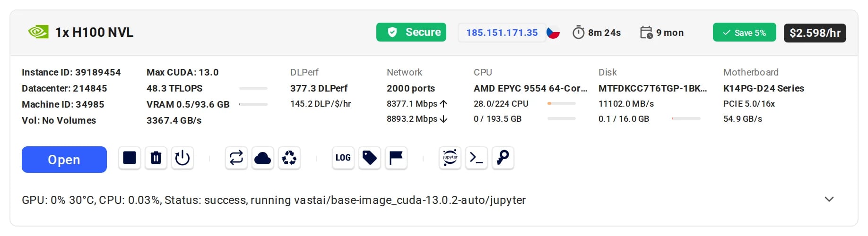The width and height of the screenshot is (868, 236).
Task: Click the flag report icon
Action: tap(396, 158)
